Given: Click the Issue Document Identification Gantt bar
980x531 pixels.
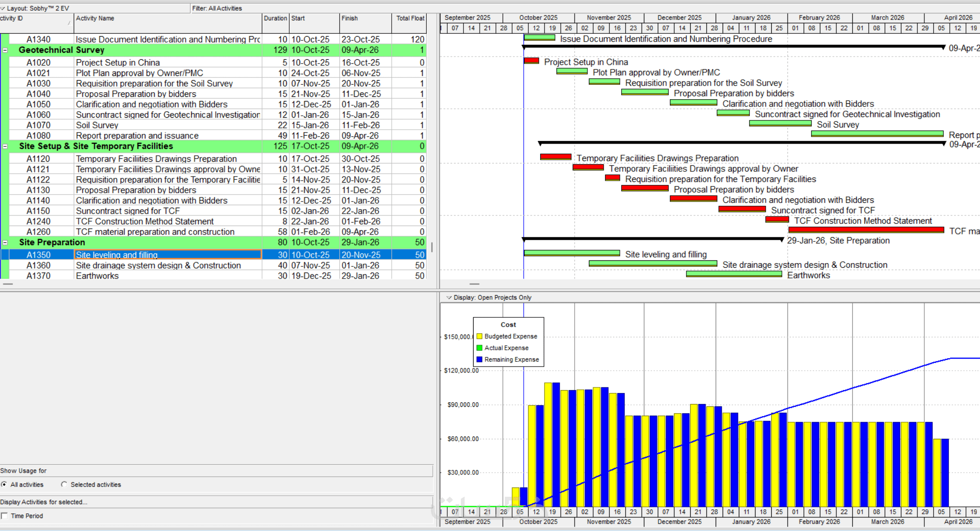Looking at the screenshot, I should click(539, 38).
